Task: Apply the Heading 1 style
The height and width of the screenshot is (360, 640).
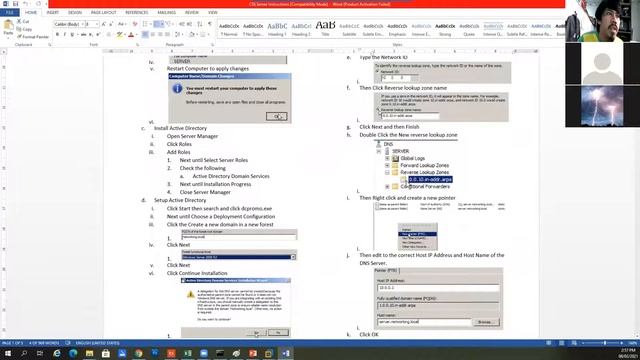Action: click(277, 29)
